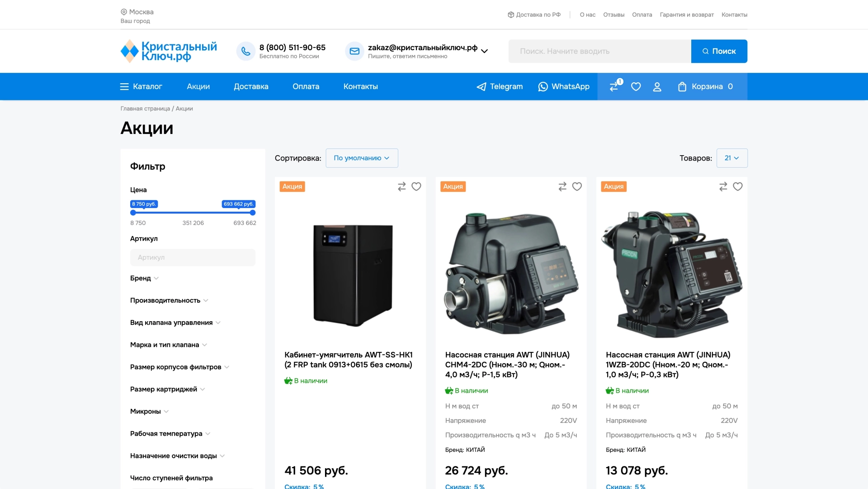Focus the site search input field
Viewport: 868px width, 489px height.
click(599, 51)
